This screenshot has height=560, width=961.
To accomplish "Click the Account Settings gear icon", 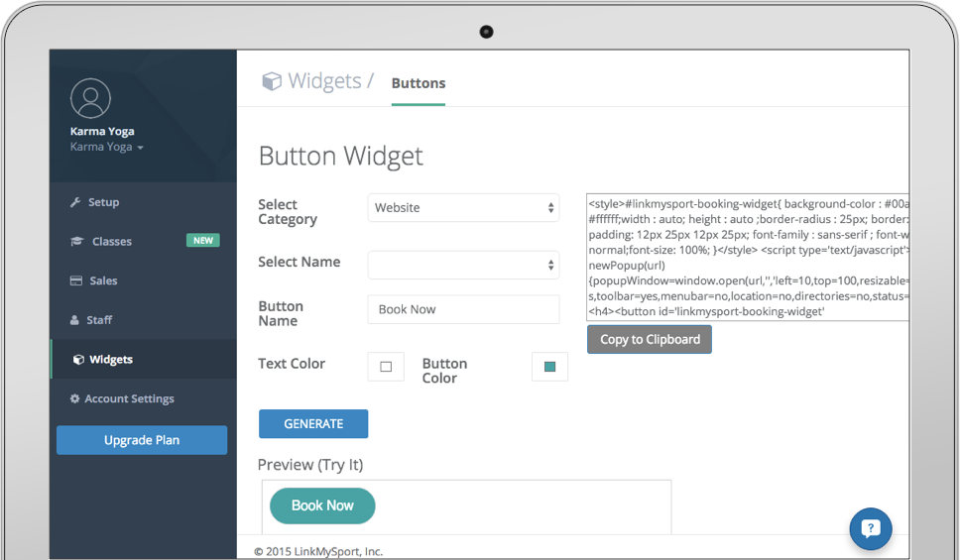I will (74, 398).
